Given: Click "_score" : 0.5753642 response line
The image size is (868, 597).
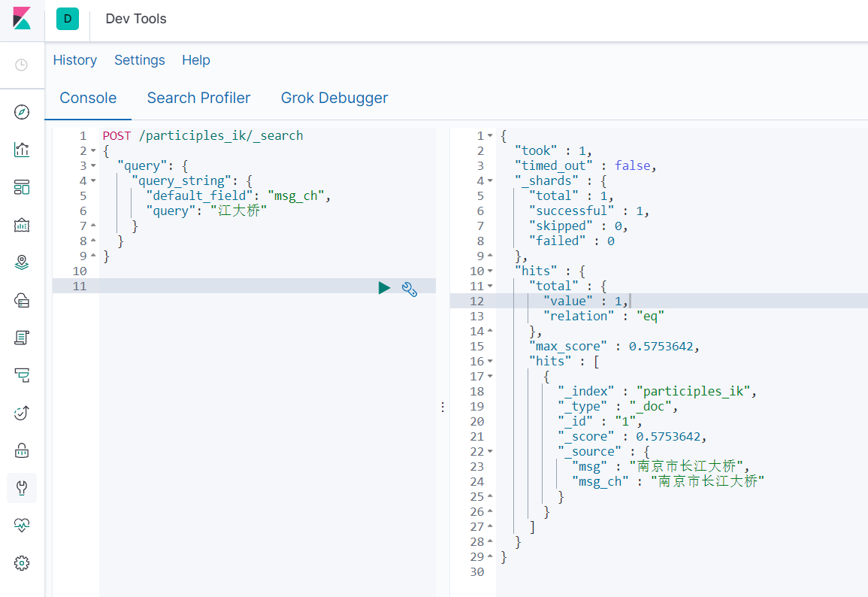Looking at the screenshot, I should (x=632, y=436).
